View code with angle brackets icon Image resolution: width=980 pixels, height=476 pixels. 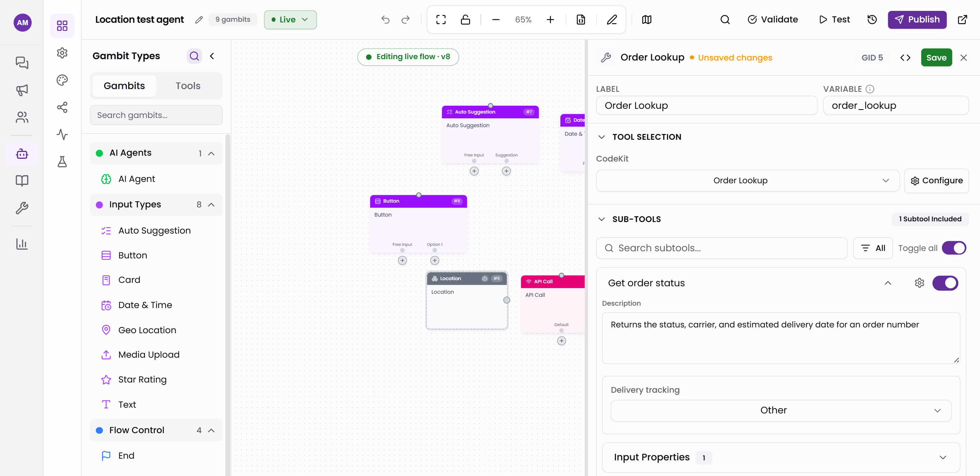click(905, 58)
